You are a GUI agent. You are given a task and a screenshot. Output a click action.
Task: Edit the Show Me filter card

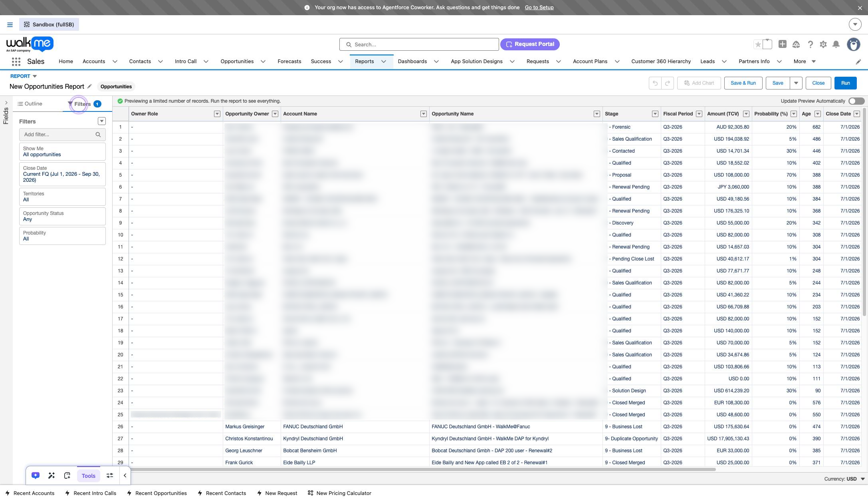pos(62,152)
